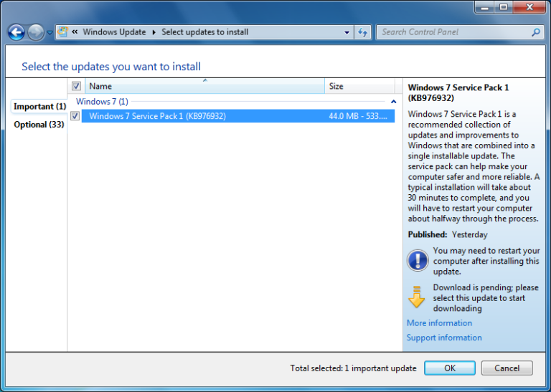Click the search magnifier icon
Image resolution: width=551 pixels, height=392 pixels.
pyautogui.click(x=535, y=32)
